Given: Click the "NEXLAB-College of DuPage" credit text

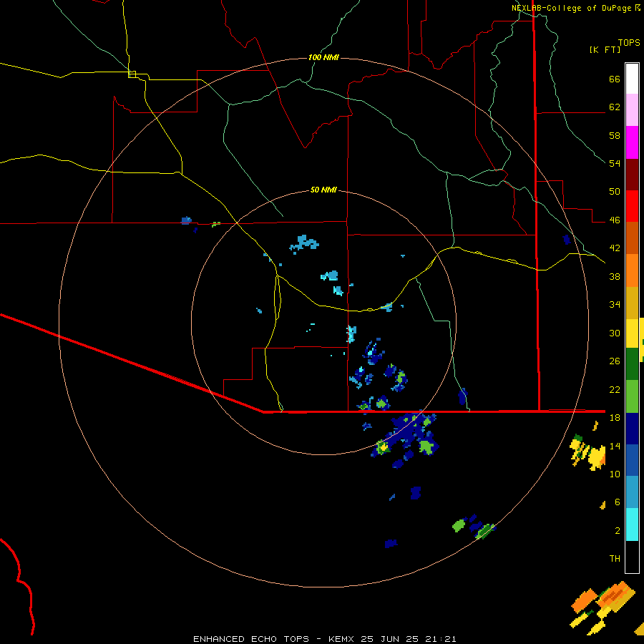Looking at the screenshot, I should pyautogui.click(x=571, y=8).
